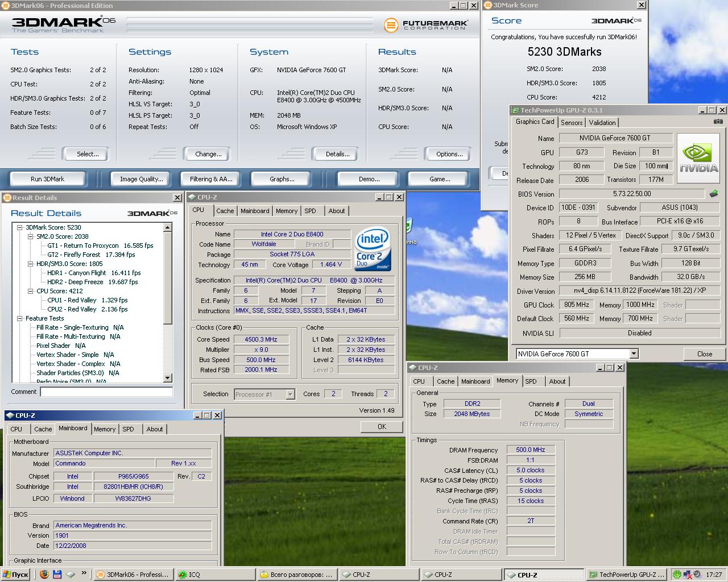Click the Futuremark Corporation logo

(x=426, y=25)
